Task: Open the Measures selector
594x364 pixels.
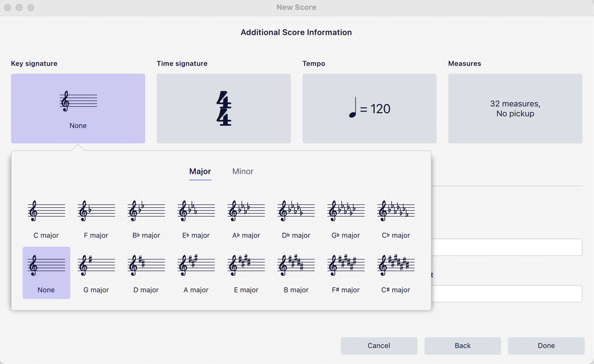Action: 515,108
